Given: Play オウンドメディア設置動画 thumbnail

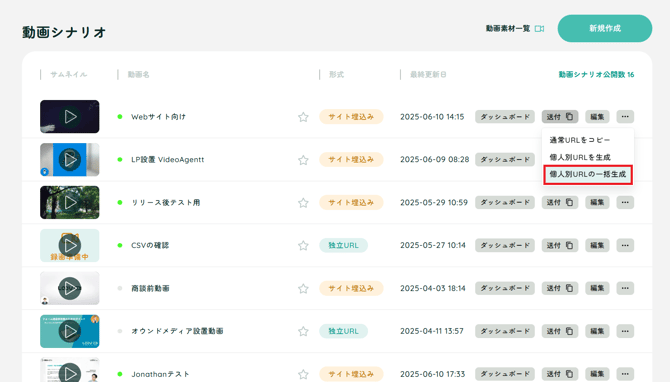Looking at the screenshot, I should pos(70,331).
